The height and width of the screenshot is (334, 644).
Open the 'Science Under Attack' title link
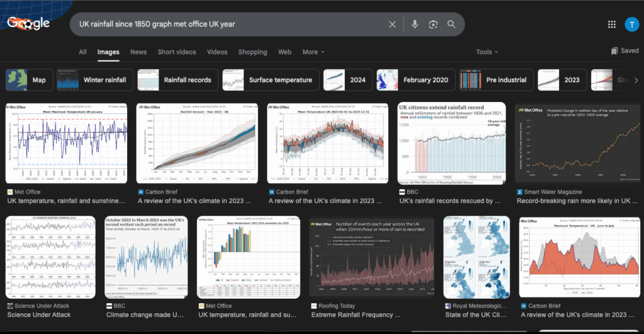[x=39, y=315]
